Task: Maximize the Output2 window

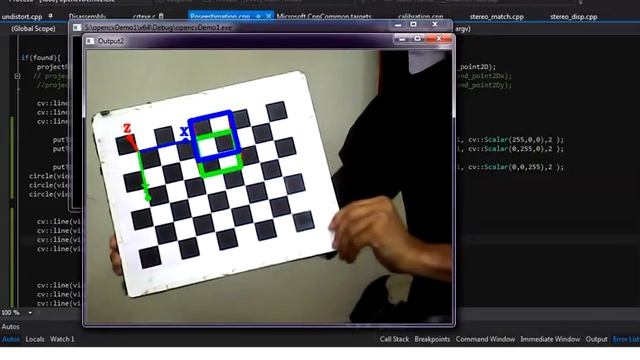Action: pos(417,39)
